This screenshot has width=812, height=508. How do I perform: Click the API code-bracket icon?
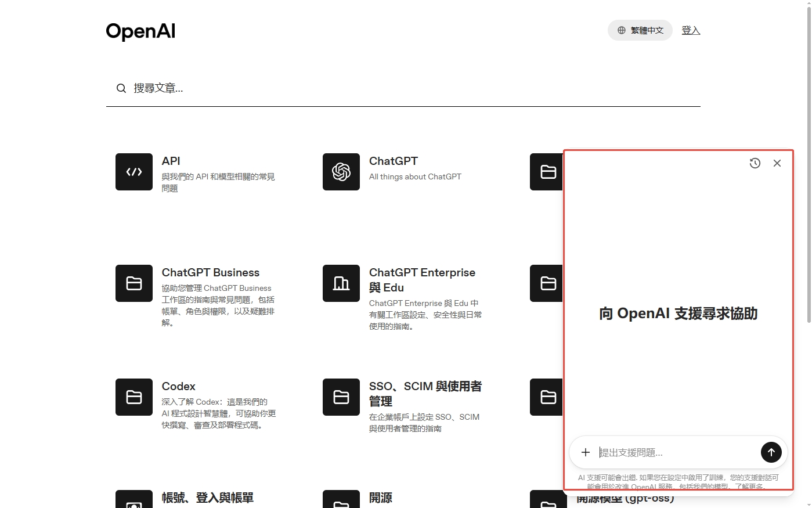(134, 172)
